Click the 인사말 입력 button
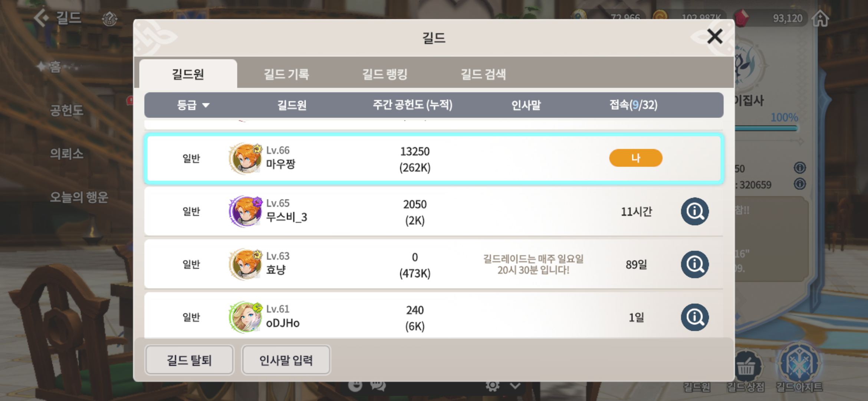The image size is (868, 401). click(x=286, y=360)
